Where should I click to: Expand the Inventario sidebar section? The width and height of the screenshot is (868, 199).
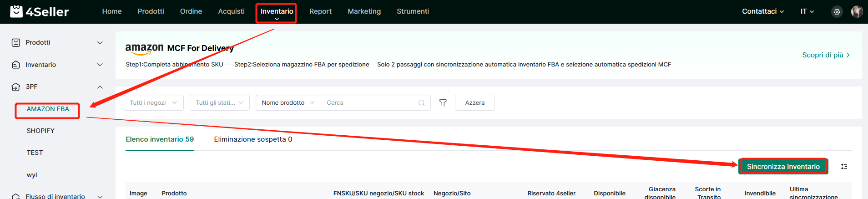click(100, 65)
